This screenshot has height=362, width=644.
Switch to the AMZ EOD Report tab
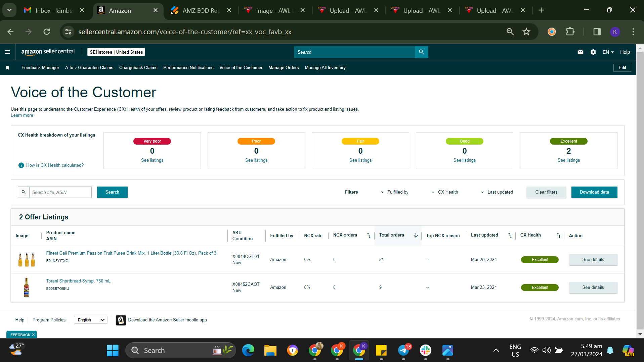(201, 10)
